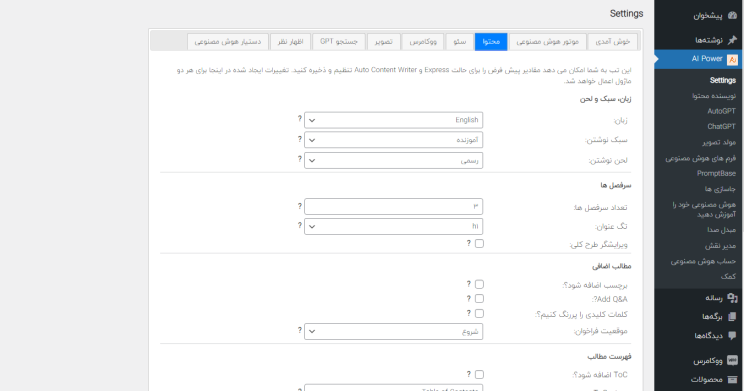This screenshot has height=391, width=744.
Task: Click help mark beside ویرایشگر طرح کلی
Action: click(468, 243)
